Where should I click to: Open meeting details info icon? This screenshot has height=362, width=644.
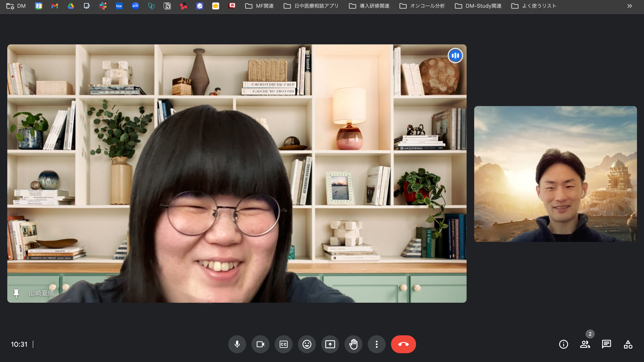click(563, 344)
